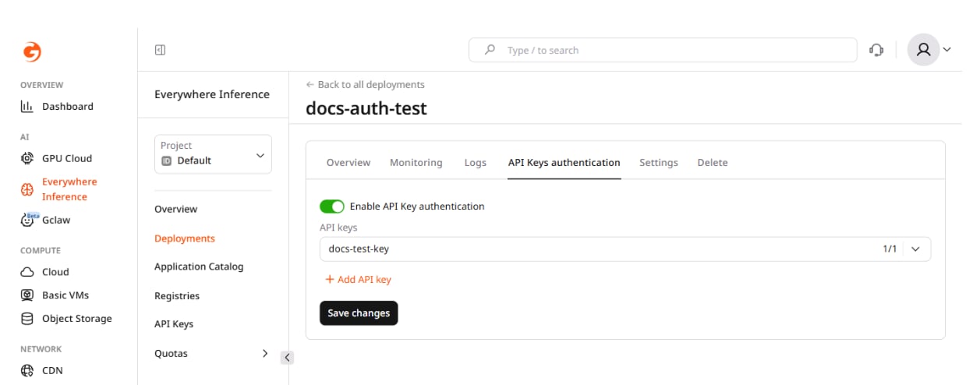
Task: Open the user account menu chevron
Action: [947, 50]
